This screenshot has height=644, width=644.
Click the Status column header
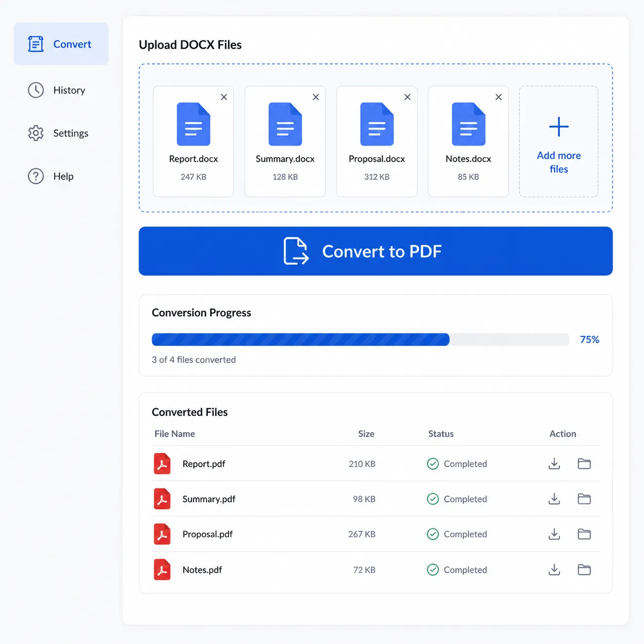point(441,434)
